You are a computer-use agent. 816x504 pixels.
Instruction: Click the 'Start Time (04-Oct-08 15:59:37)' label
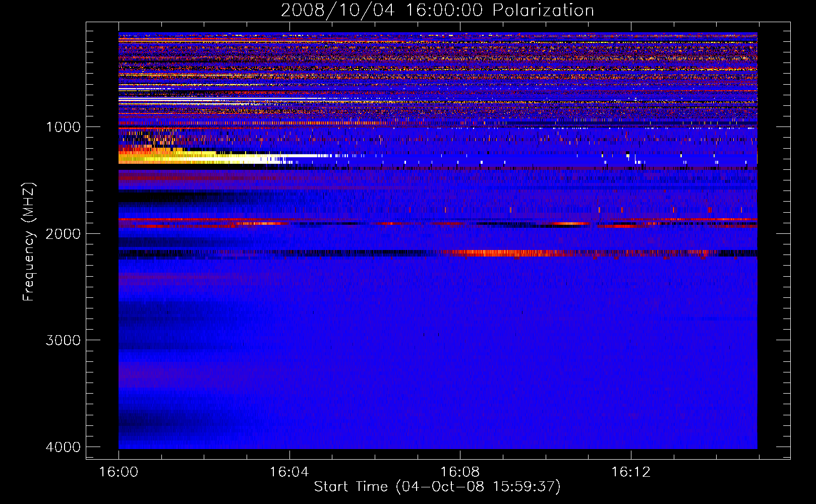[437, 487]
